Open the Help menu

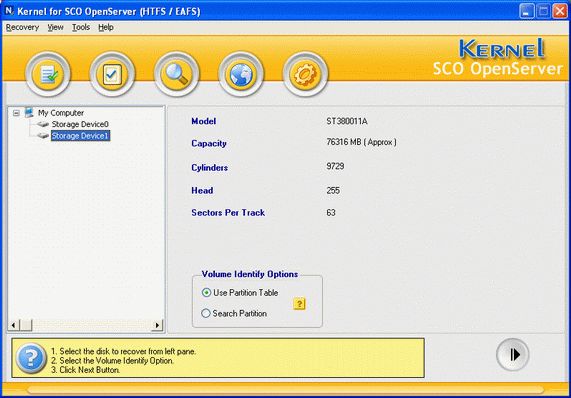point(106,27)
